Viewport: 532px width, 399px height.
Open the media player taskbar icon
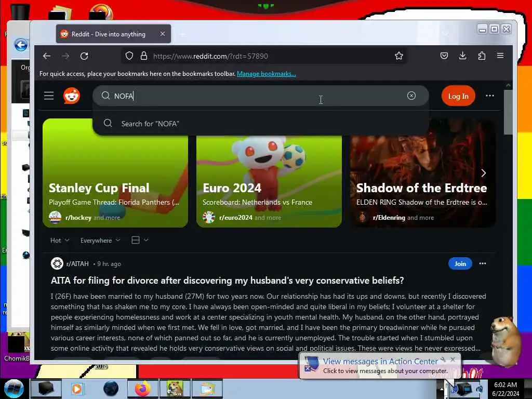[x=77, y=389]
